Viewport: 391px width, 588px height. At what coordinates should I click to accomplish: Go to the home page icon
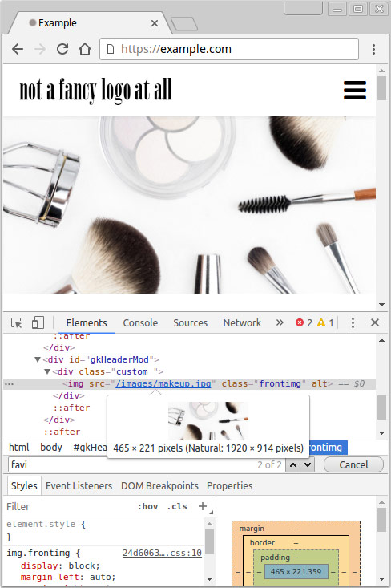(x=85, y=49)
